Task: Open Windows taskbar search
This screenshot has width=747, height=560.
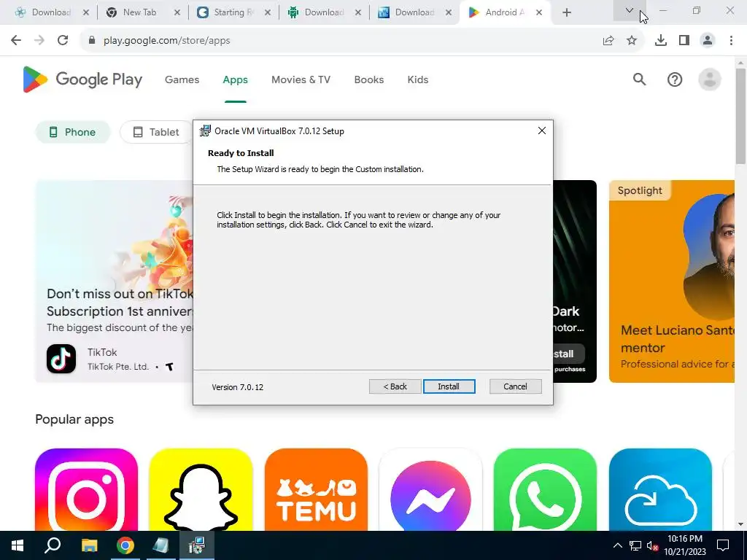Action: tap(53, 545)
